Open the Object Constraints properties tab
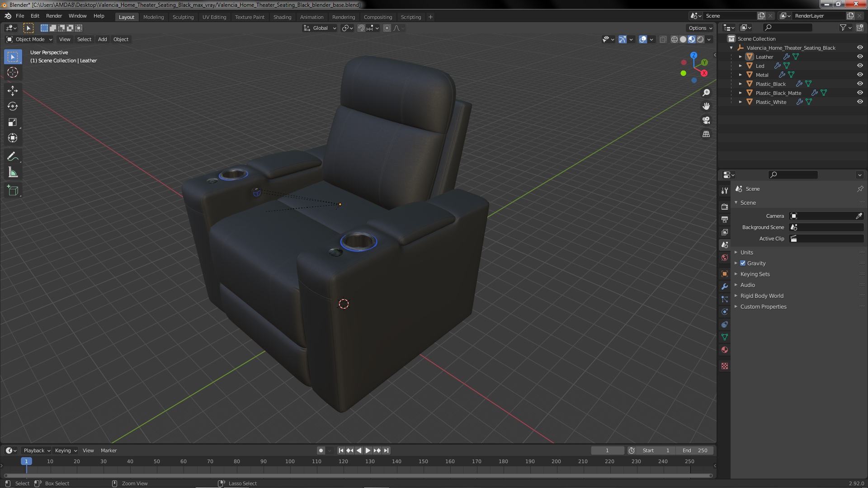868x488 pixels. click(725, 324)
